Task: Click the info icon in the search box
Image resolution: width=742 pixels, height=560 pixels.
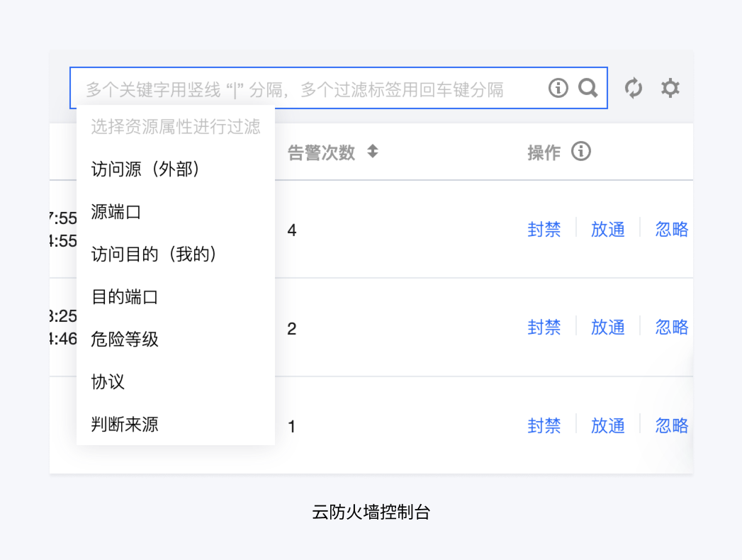Action: (558, 88)
